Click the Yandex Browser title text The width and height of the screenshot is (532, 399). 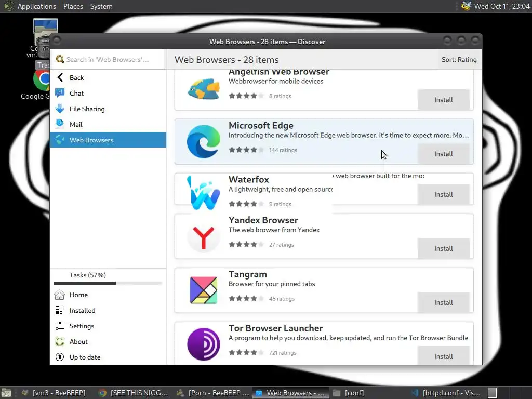pyautogui.click(x=263, y=220)
